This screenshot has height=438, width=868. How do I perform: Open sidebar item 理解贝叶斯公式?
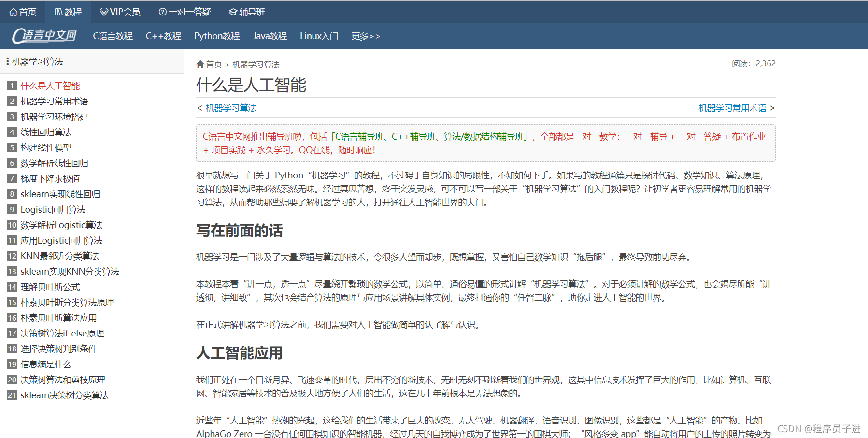tap(50, 287)
